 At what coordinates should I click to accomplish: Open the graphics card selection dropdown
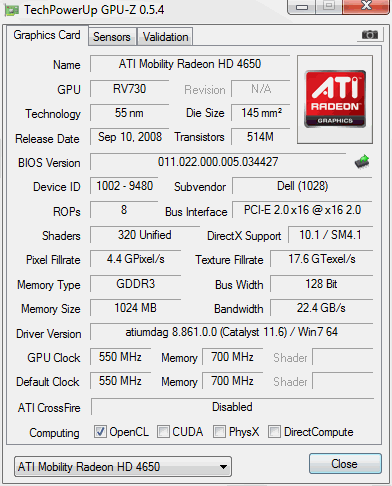point(123,466)
